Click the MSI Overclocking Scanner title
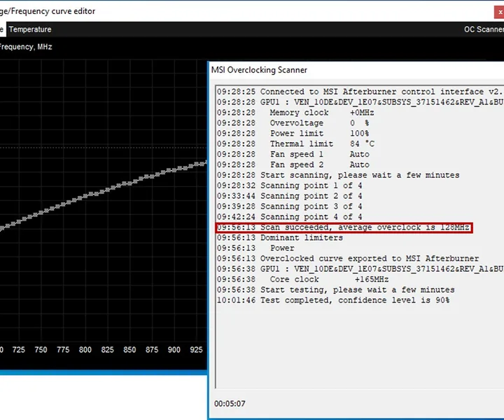The width and height of the screenshot is (504, 420). 259,70
